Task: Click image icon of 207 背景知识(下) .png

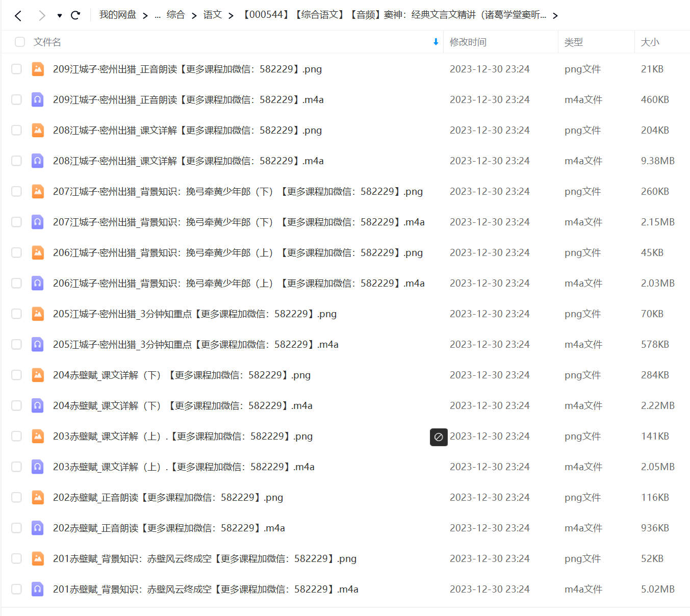Action: tap(38, 191)
